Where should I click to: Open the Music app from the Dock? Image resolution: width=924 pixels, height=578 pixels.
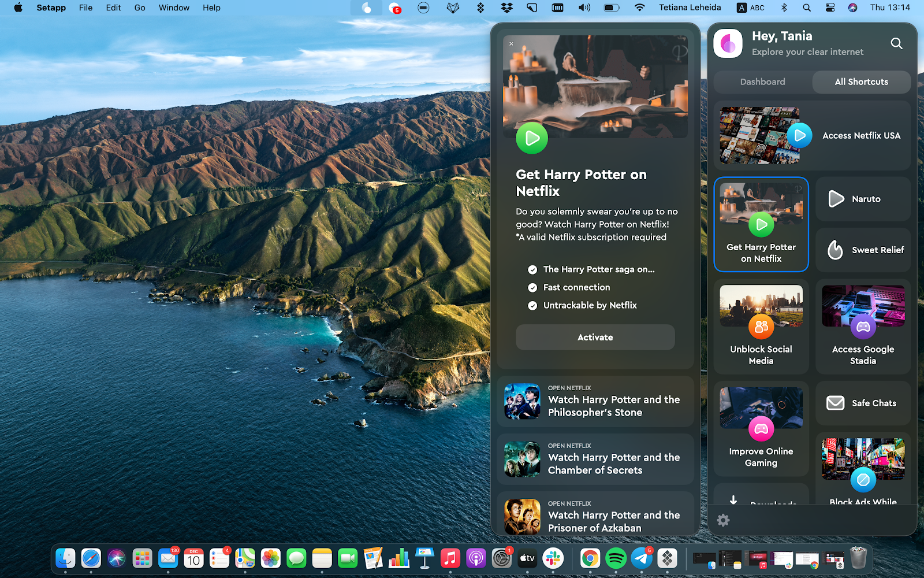coord(450,558)
